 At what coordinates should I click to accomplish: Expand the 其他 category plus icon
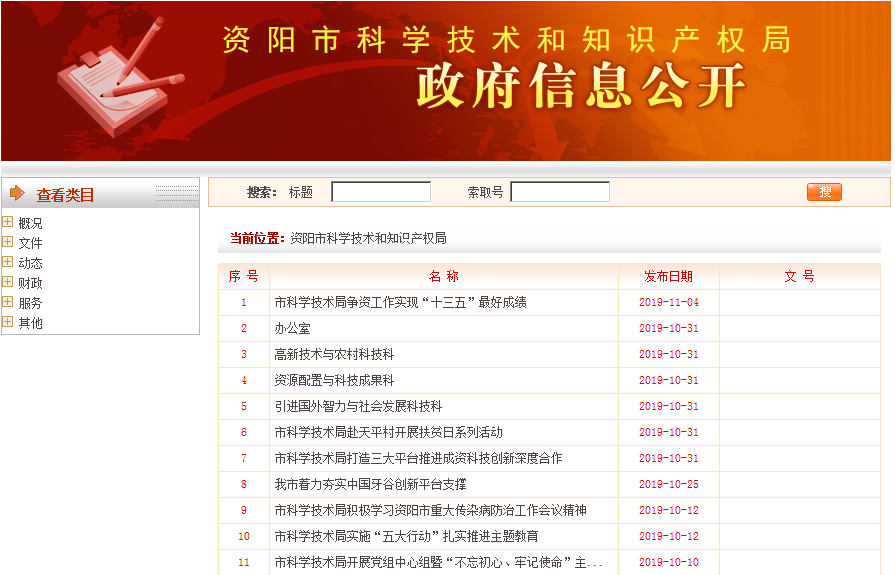(8, 322)
